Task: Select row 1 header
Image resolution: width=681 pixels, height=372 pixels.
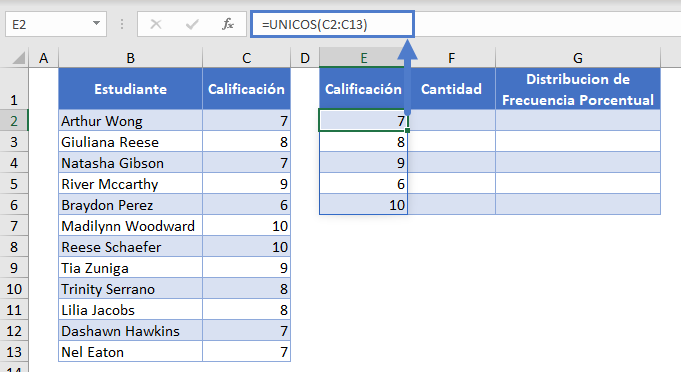Action: pyautogui.click(x=14, y=89)
